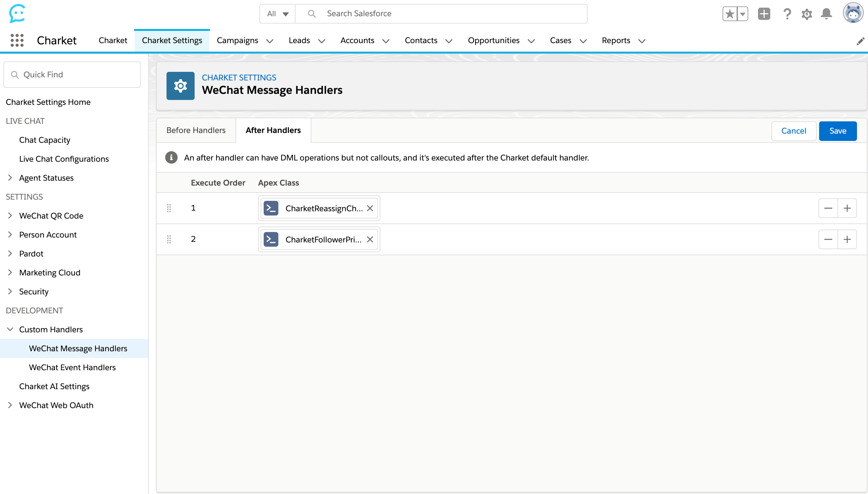868x494 pixels.
Task: Open the Reports tab dropdown chevron
Action: (642, 41)
